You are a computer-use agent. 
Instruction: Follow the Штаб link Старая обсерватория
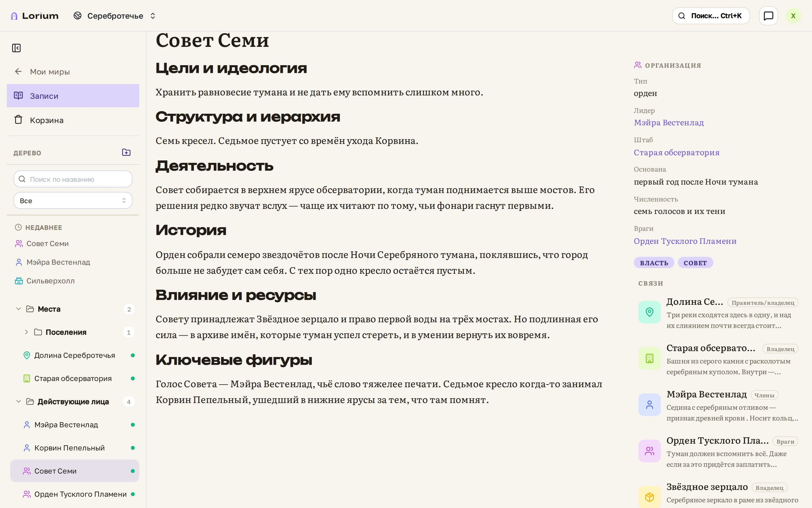pos(676,152)
